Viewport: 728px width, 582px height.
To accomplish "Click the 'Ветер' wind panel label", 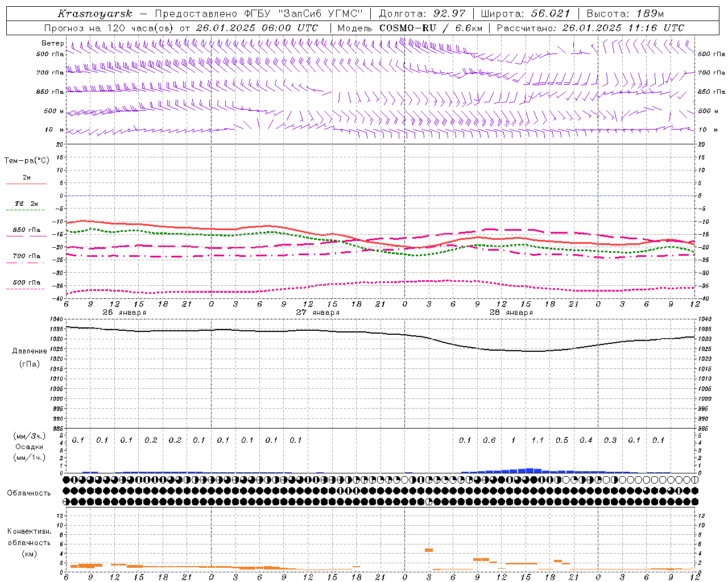I will [53, 43].
